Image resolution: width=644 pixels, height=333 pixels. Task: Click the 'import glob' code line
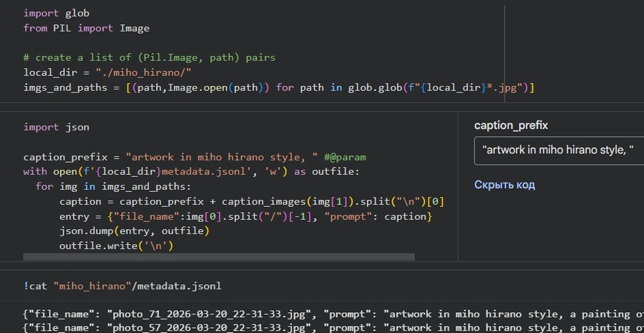pyautogui.click(x=57, y=13)
